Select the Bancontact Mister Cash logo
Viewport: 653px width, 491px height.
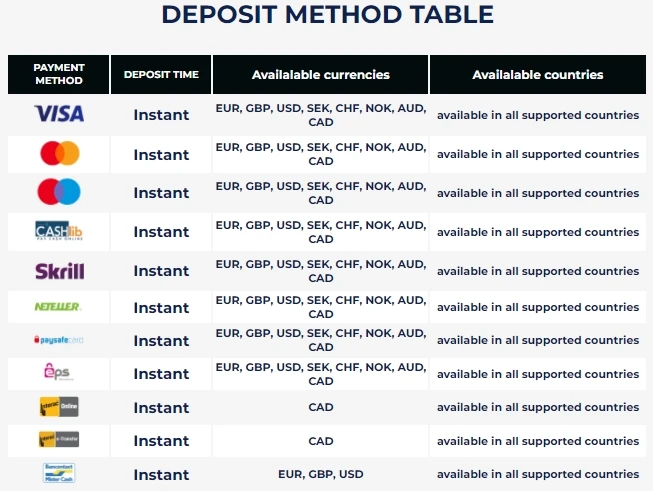59,474
